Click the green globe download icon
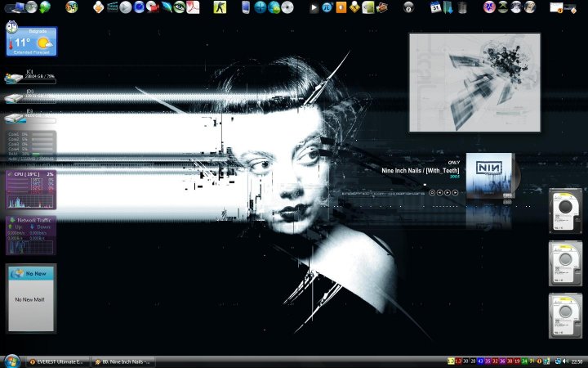 point(45,7)
